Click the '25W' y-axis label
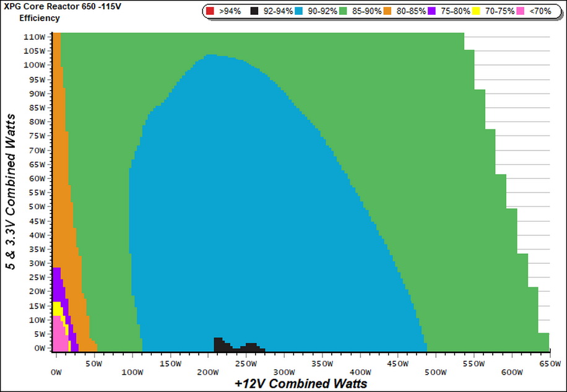This screenshot has width=567, height=392. (37, 277)
